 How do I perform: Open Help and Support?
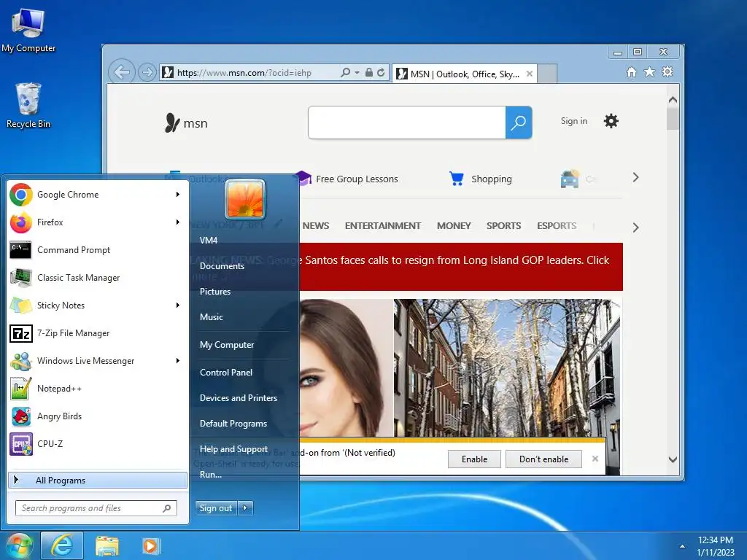coord(233,449)
